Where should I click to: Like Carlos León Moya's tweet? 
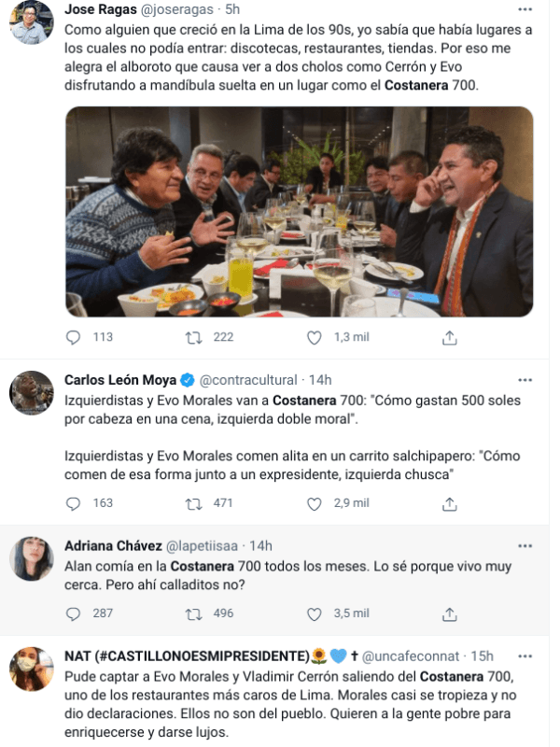click(x=315, y=503)
